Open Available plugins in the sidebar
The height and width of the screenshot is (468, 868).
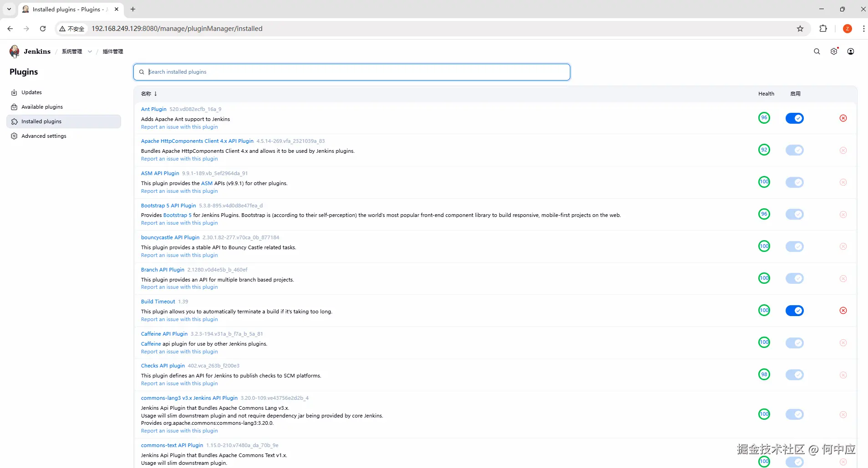click(64, 107)
